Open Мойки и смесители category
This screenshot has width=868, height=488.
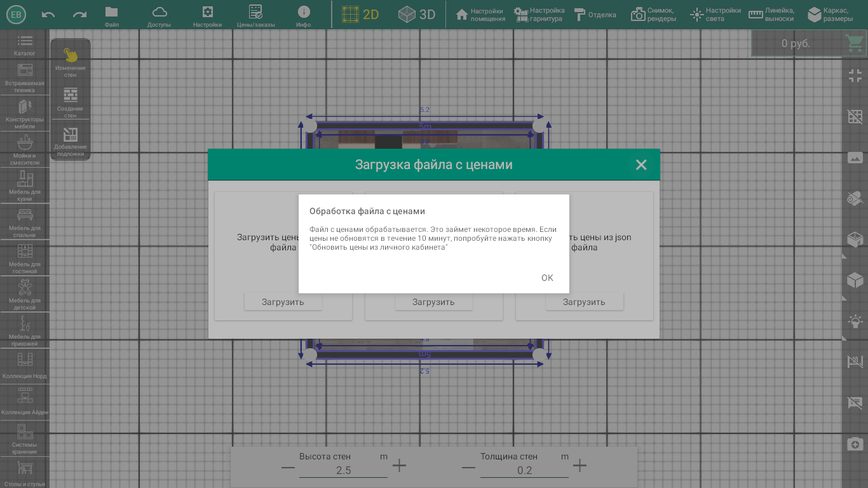pos(25,150)
